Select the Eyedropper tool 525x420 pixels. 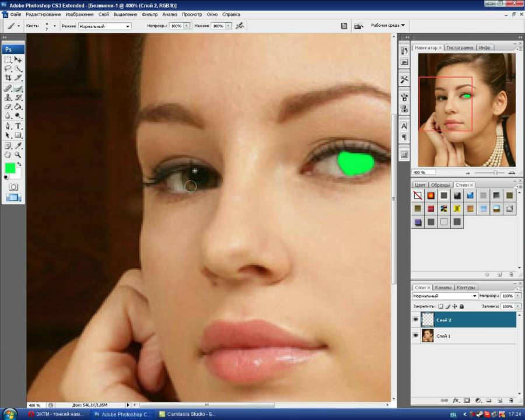pyautogui.click(x=18, y=146)
